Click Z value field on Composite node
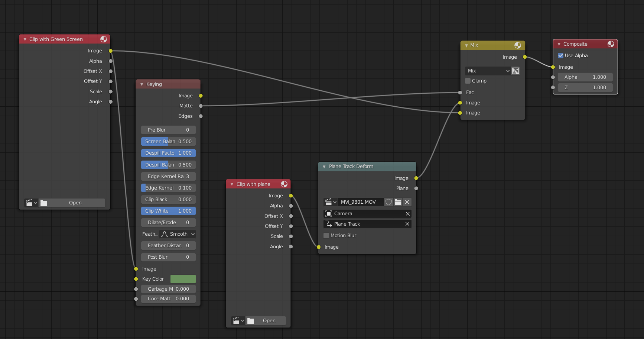This screenshot has width=644, height=339. 585,88
